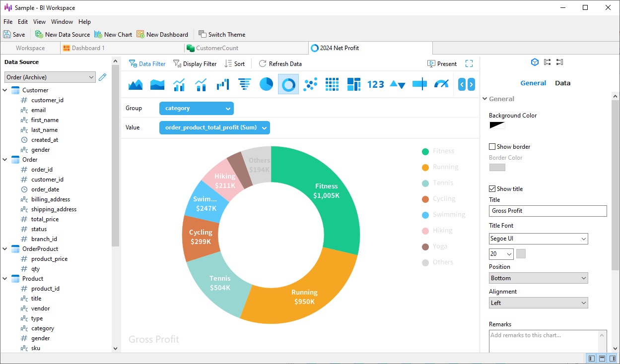Click the Data Filter button
Image resolution: width=620 pixels, height=364 pixels.
[147, 63]
